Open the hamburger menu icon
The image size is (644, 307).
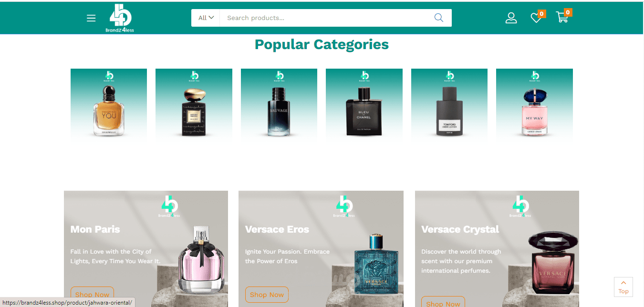point(91,18)
